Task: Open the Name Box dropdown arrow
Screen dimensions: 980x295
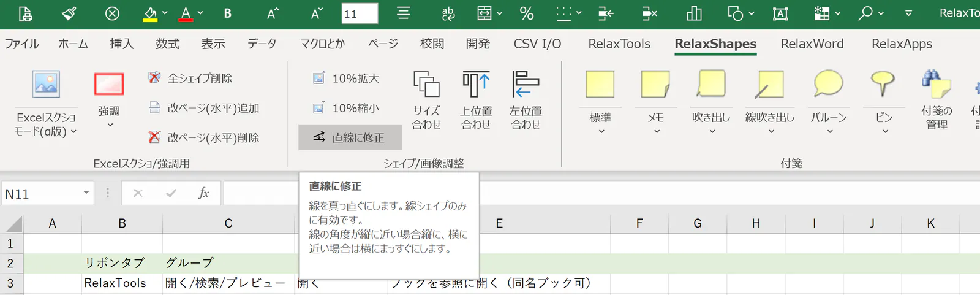Action: (x=86, y=193)
